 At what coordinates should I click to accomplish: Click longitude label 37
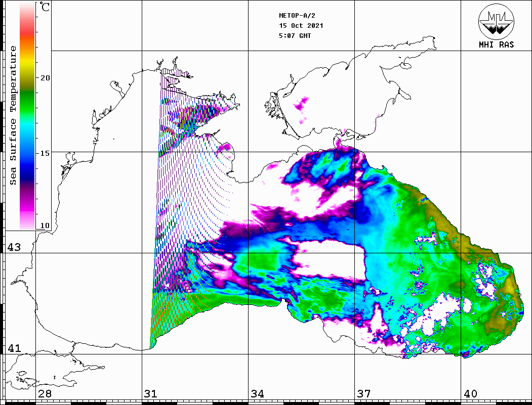[x=364, y=393]
